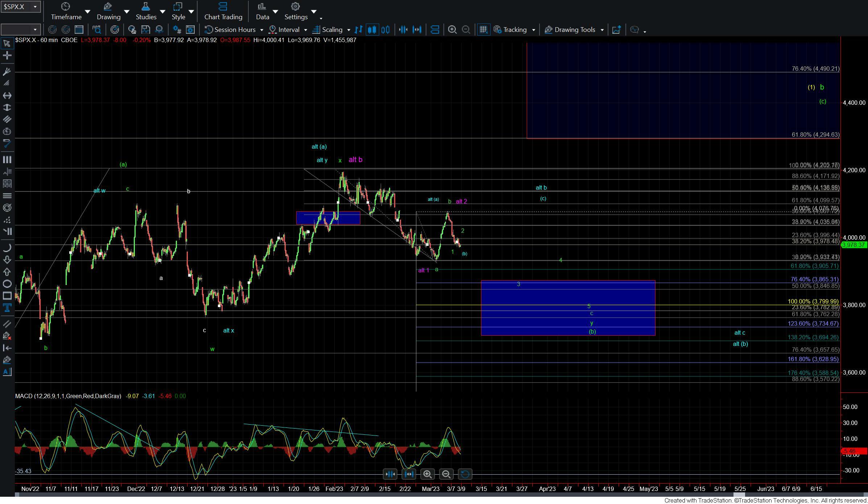This screenshot has width=868, height=504.
Task: Click the toolbar overflow arrow after Settings
Action: click(x=321, y=18)
